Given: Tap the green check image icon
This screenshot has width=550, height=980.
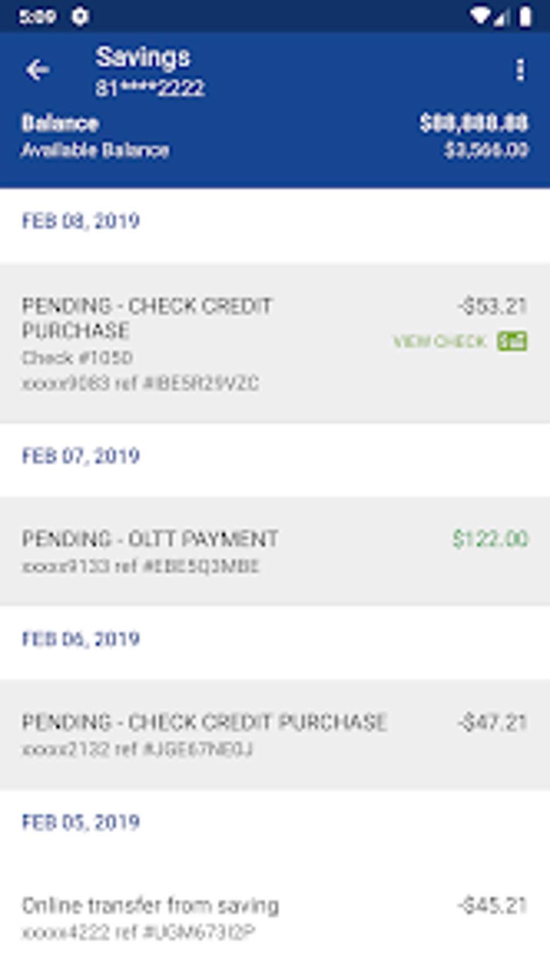Looking at the screenshot, I should point(512,341).
